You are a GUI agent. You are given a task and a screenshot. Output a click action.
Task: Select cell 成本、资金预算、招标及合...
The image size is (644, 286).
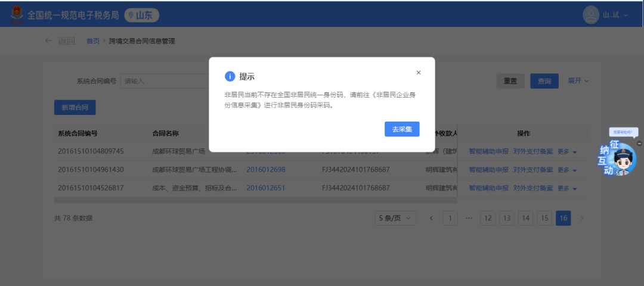point(194,188)
